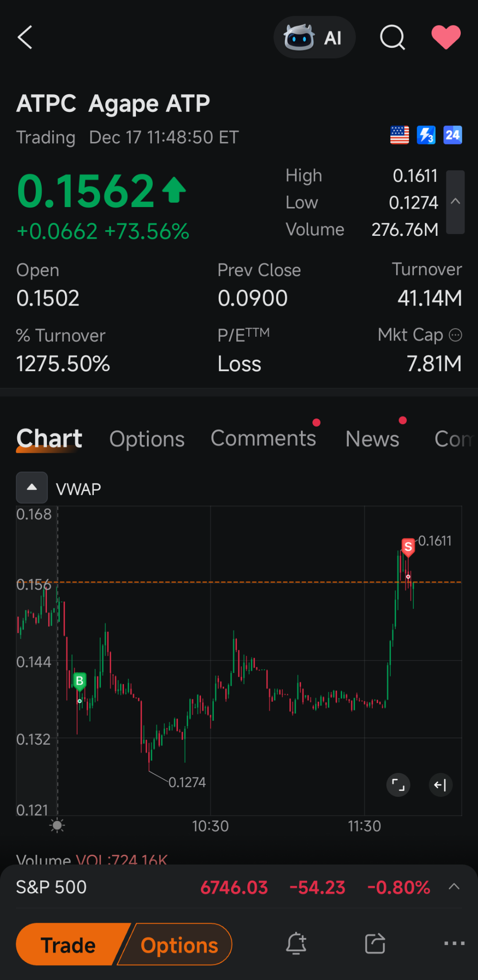Share the stock with share icon

tap(375, 944)
